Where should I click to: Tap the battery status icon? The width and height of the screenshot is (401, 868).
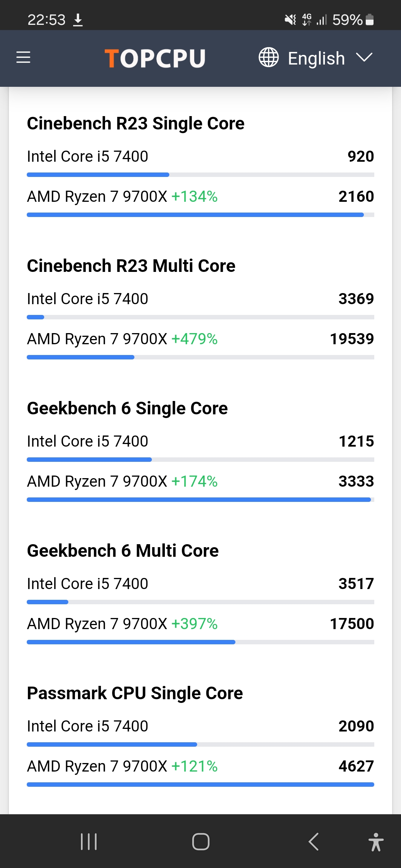coord(369,19)
